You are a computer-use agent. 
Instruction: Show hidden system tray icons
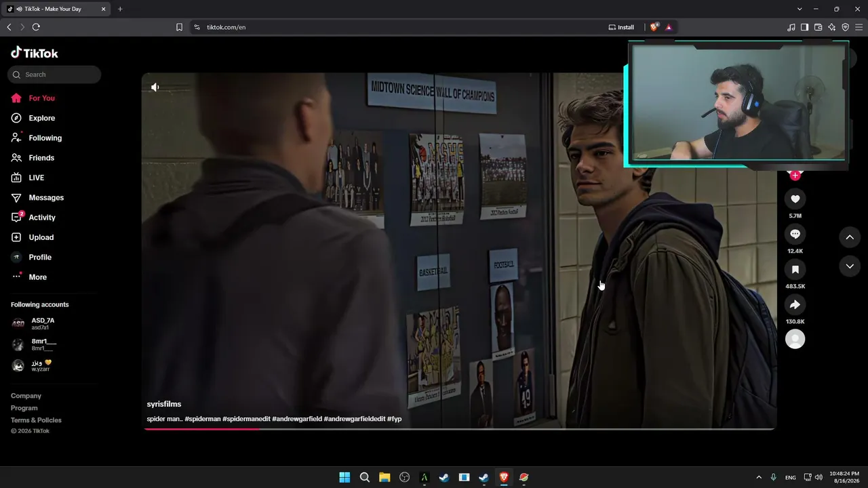pyautogui.click(x=759, y=477)
